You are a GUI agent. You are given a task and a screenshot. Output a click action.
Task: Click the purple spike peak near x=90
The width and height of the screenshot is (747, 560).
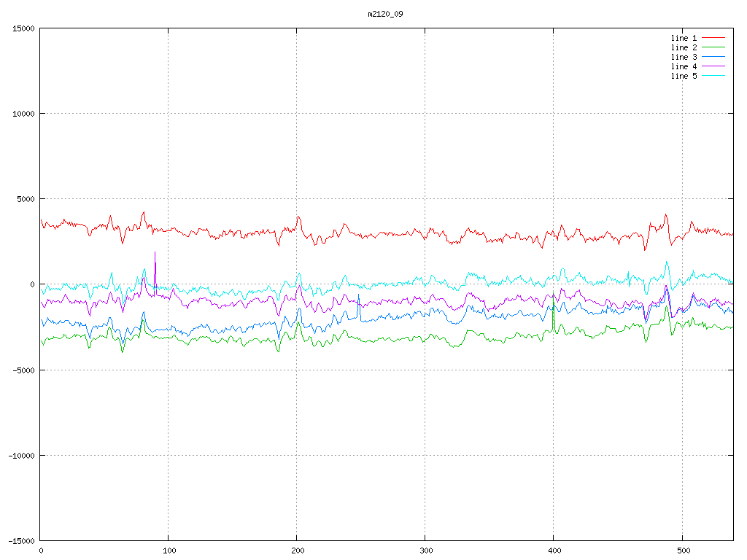tap(155, 253)
